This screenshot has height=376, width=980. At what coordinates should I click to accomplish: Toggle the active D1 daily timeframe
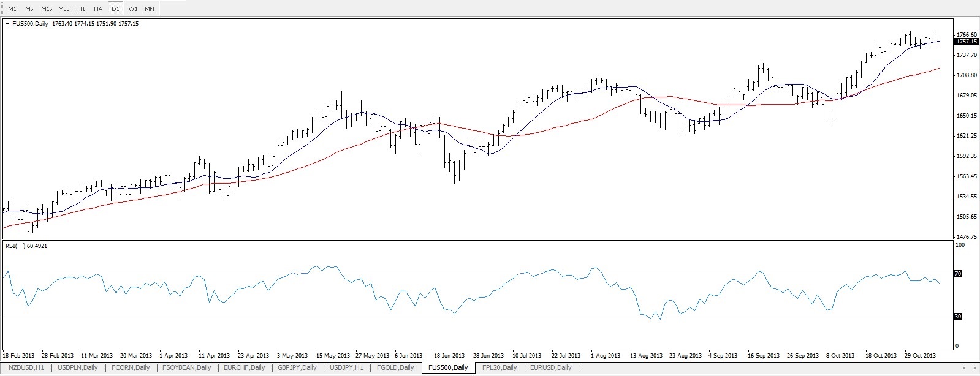coord(115,9)
